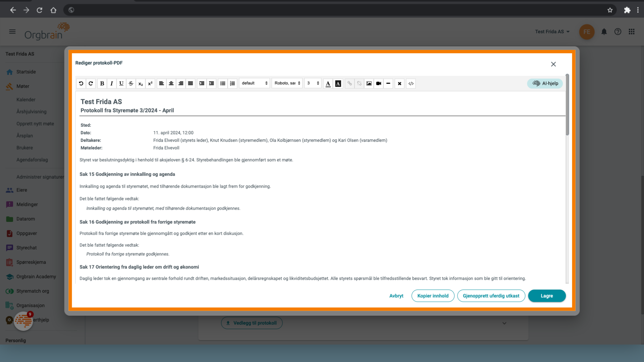
Task: Open the help question mark icon
Action: point(618,32)
